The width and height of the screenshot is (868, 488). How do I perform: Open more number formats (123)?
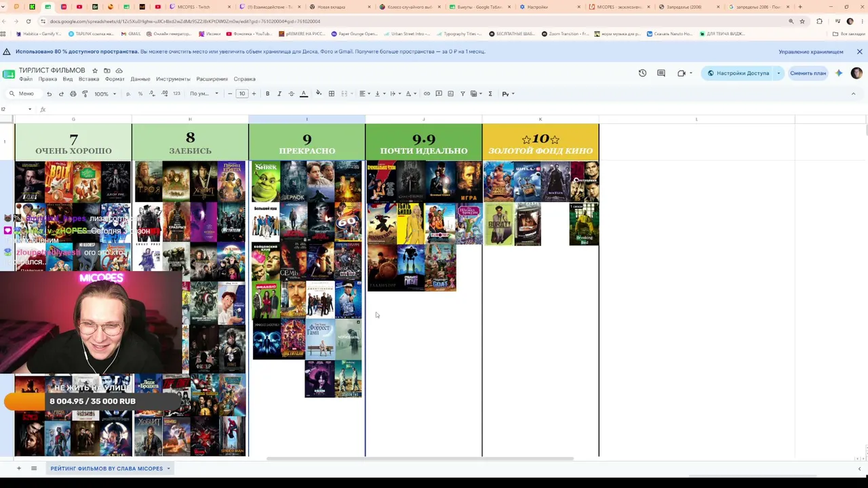tap(176, 94)
